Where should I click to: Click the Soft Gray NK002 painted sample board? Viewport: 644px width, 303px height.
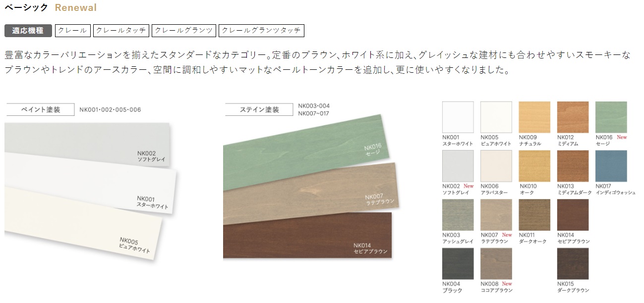click(88, 145)
